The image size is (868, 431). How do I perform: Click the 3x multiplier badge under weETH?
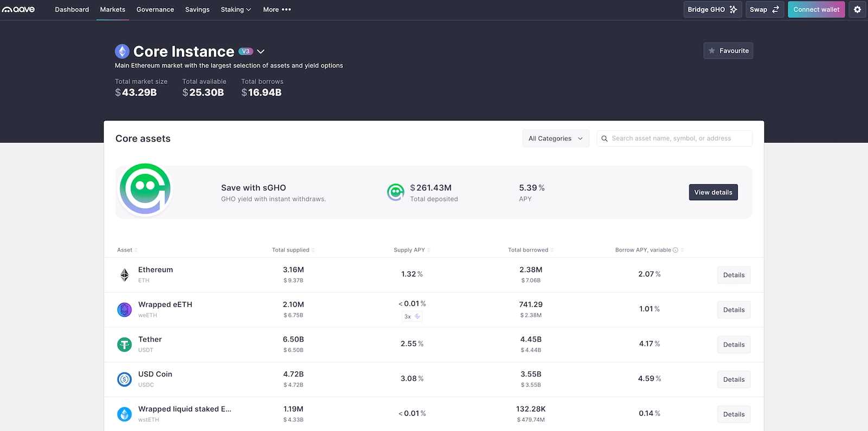pos(412,317)
